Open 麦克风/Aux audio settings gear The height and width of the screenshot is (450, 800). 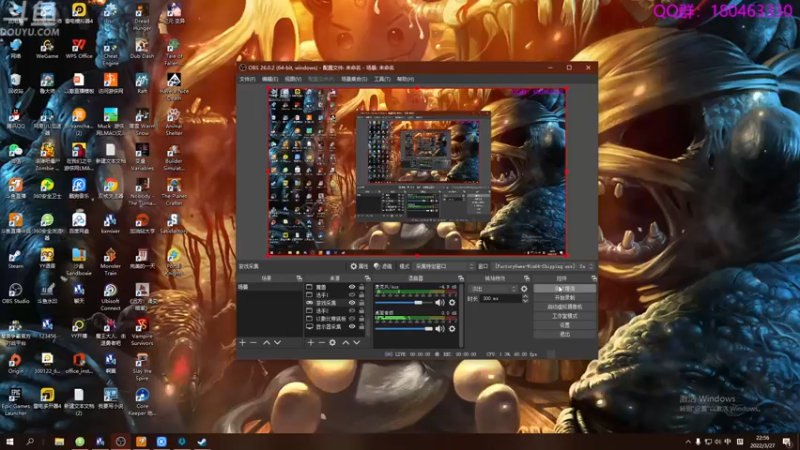click(x=452, y=303)
